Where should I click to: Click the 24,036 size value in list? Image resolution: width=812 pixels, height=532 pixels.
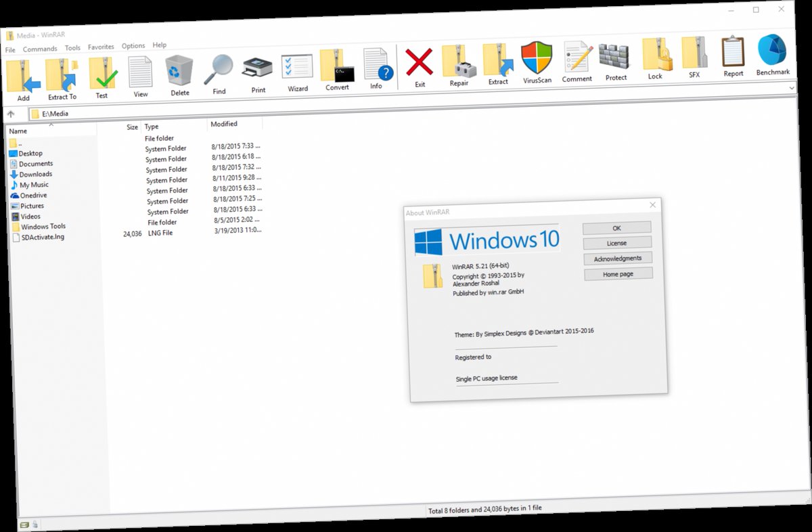point(133,234)
